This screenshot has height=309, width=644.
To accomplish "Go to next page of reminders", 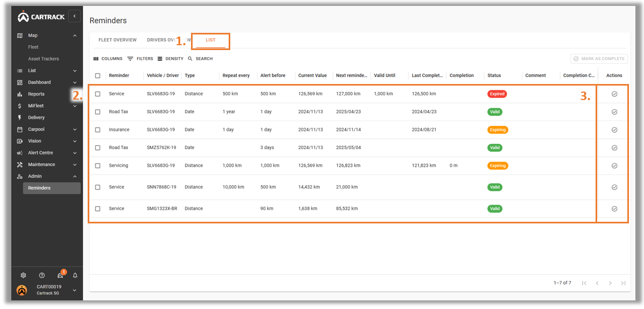I will click(610, 283).
